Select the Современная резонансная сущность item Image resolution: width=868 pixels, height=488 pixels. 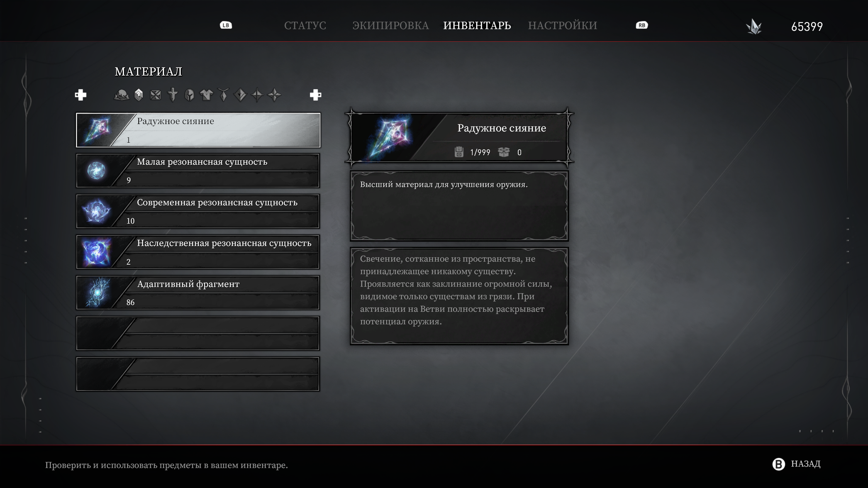pos(198,211)
